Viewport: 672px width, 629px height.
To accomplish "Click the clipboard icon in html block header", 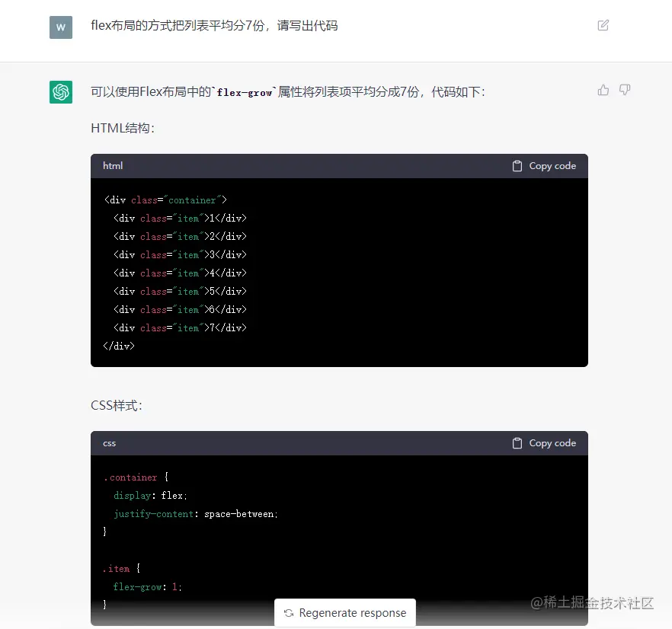I will point(517,166).
